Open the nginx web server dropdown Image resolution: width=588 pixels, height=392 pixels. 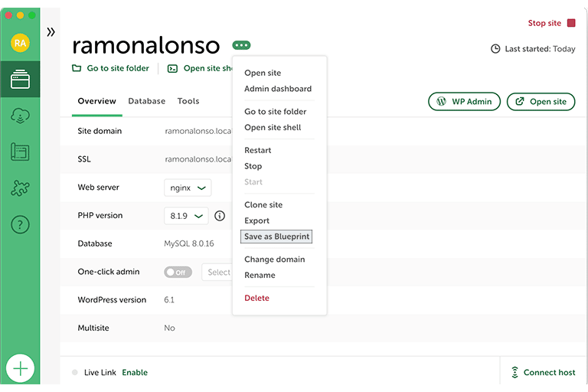188,188
